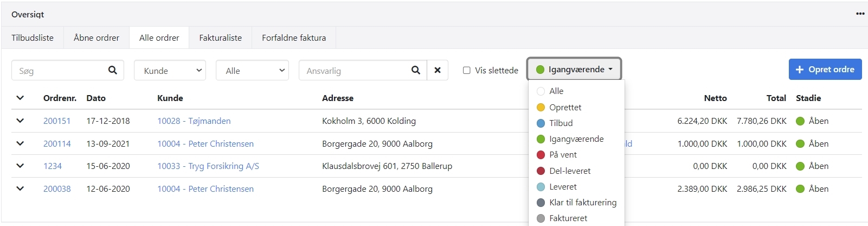Sort by the Ordrenr. column header
Image resolution: width=868 pixels, height=226 pixels.
(60, 98)
